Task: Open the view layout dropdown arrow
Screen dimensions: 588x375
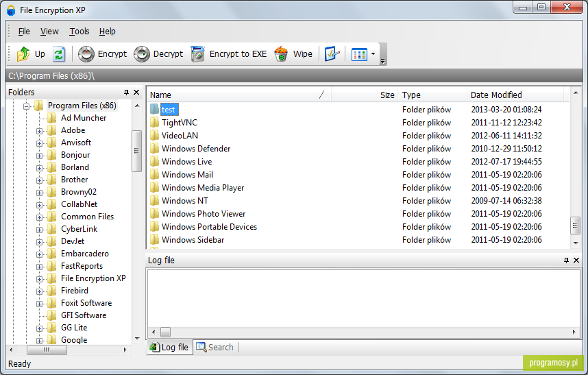Action: point(373,54)
